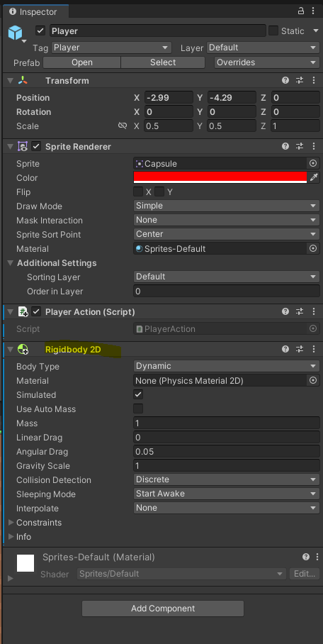Viewport: 323px width, 644px height.
Task: Click the Color eyedropper icon
Action: pyautogui.click(x=314, y=177)
